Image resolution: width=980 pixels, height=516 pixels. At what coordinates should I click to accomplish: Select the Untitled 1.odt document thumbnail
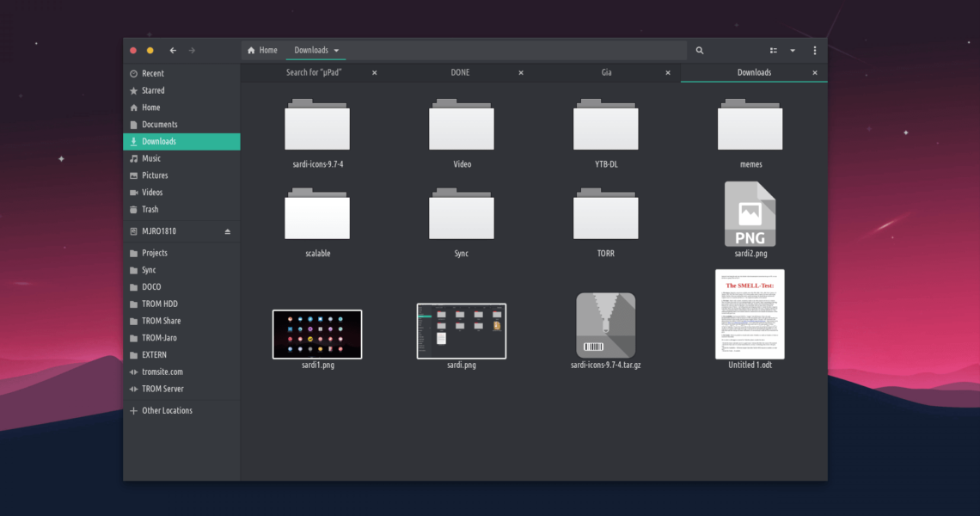pos(750,315)
